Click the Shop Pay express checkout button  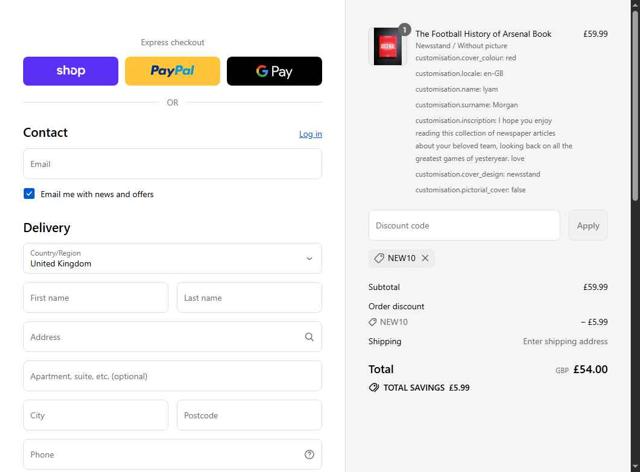point(70,71)
